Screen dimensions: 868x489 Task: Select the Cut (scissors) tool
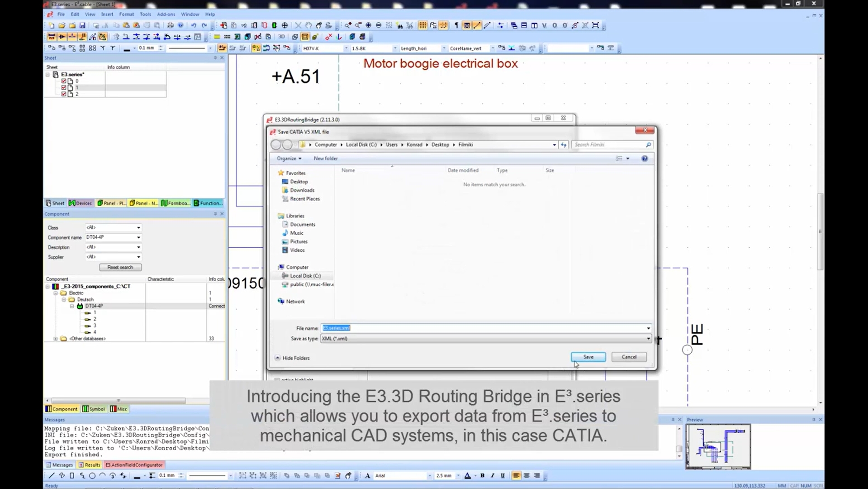pyautogui.click(x=106, y=25)
